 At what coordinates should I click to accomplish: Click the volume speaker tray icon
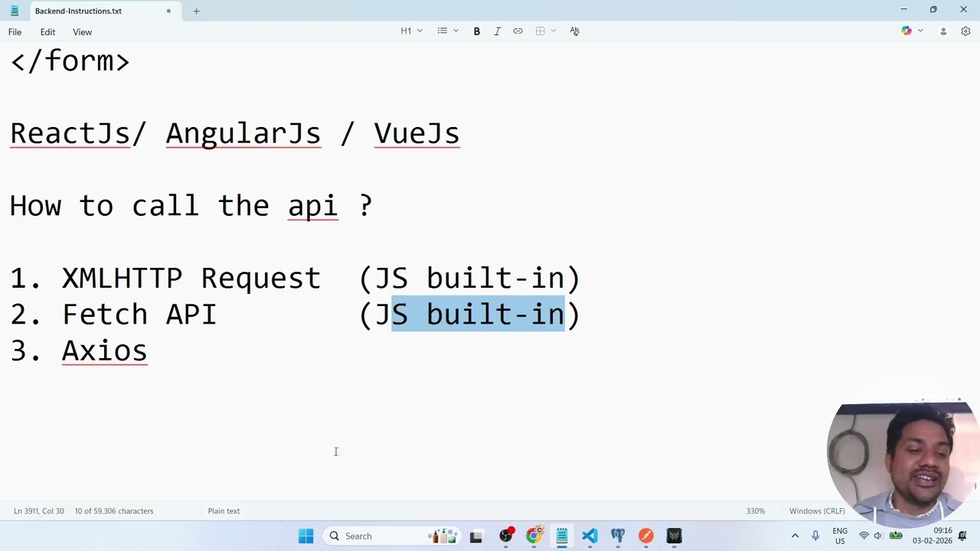point(878,536)
